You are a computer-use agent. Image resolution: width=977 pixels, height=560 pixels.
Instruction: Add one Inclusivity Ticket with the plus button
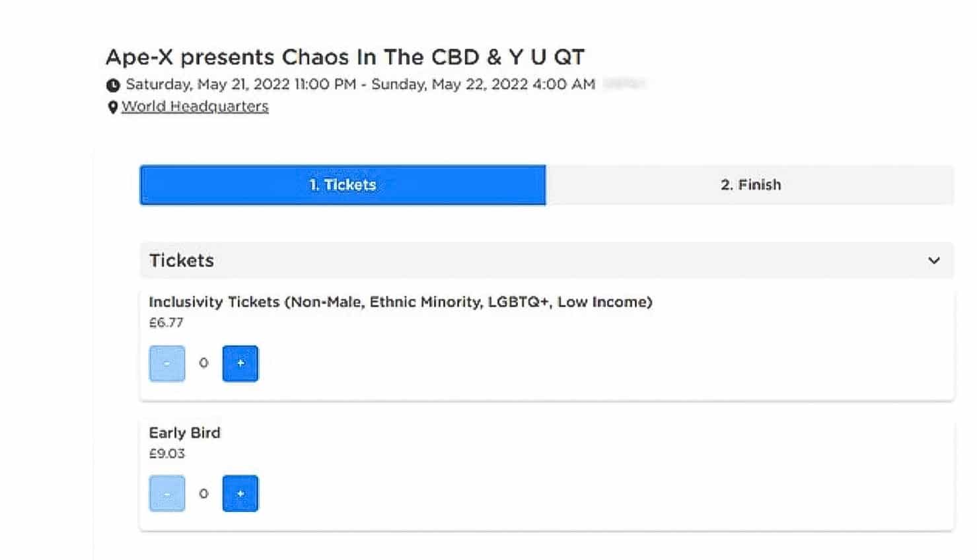(240, 363)
